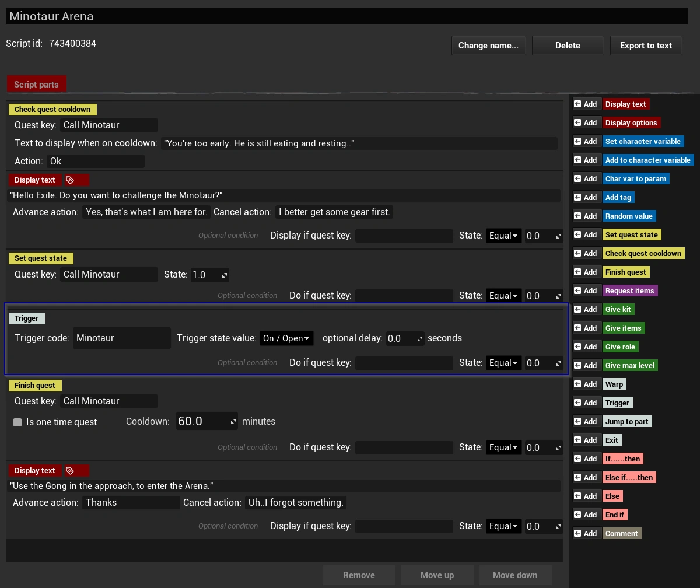Click Quest key field in Finish quest part

click(x=108, y=401)
